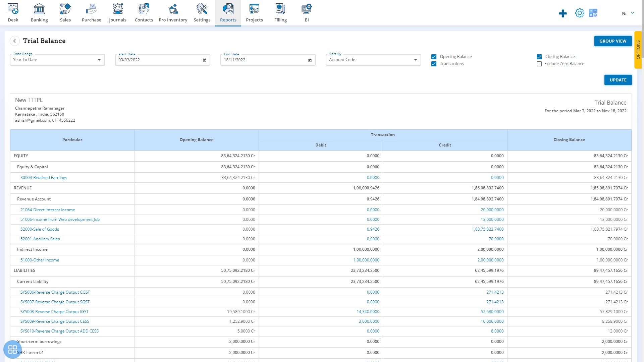Image resolution: width=644 pixels, height=362 pixels.
Task: Toggle the Opening Balance checkbox
Action: (434, 57)
